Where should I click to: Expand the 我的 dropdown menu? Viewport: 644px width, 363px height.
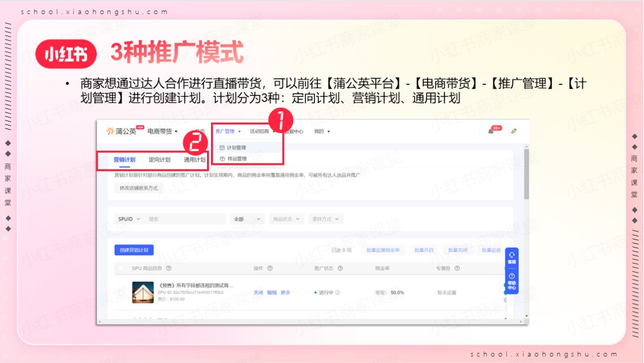point(321,131)
